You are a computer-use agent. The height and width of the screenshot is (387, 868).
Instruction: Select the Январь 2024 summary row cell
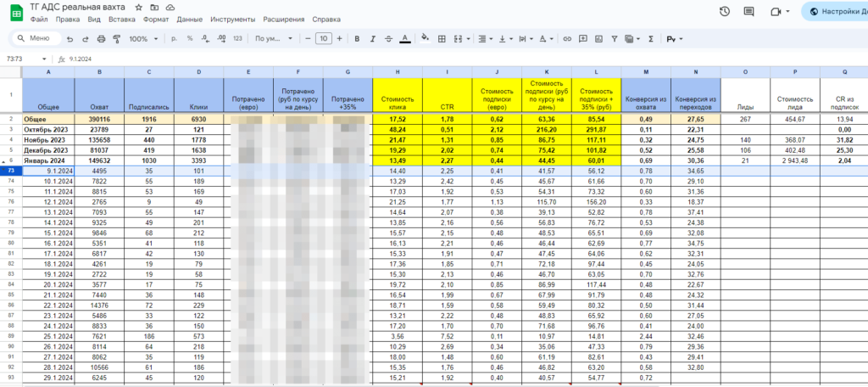point(48,160)
